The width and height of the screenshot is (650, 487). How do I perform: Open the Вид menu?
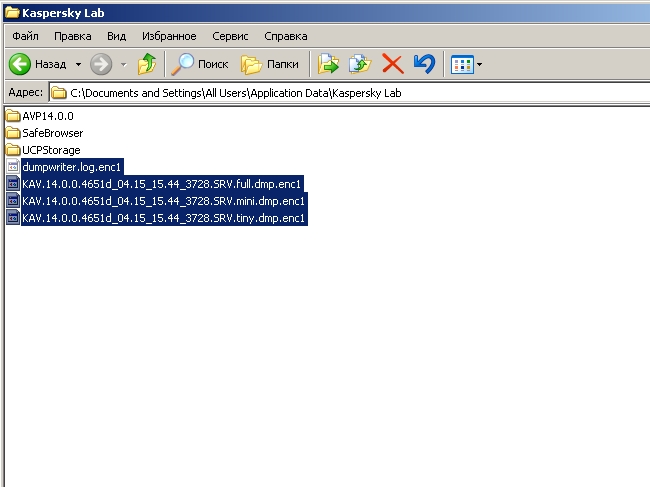pyautogui.click(x=116, y=36)
